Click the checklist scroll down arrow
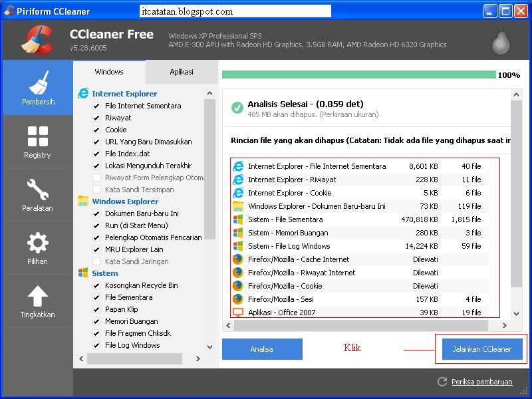 point(209,346)
